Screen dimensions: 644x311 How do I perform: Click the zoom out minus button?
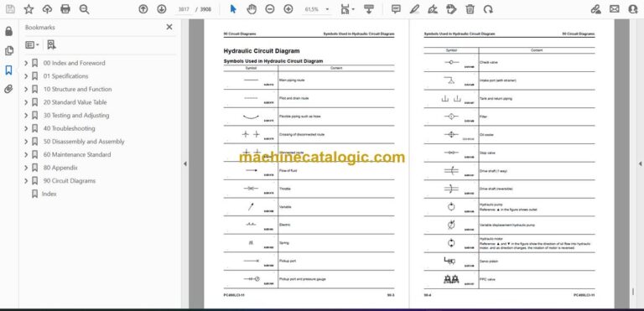coord(270,9)
